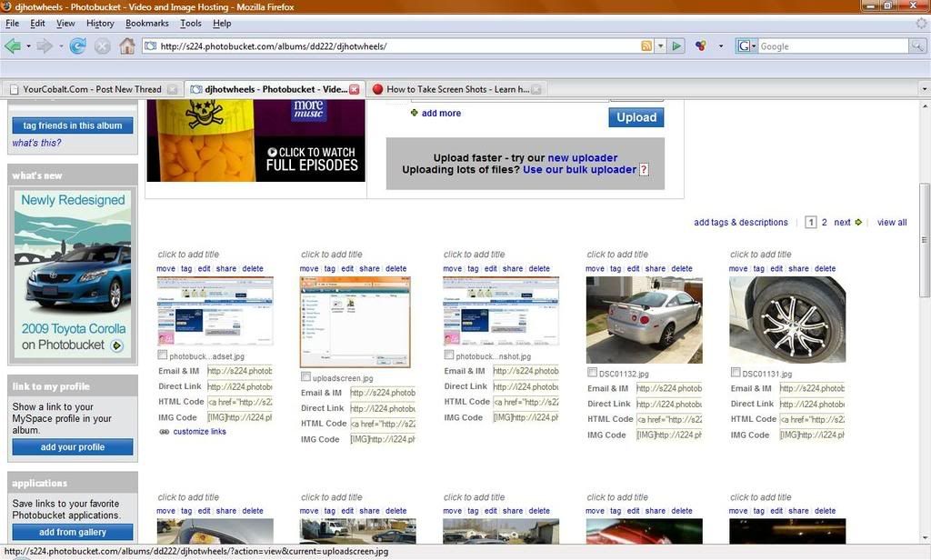Click the tag friends in this album button
Screen dimensions: 931x560
tap(73, 125)
